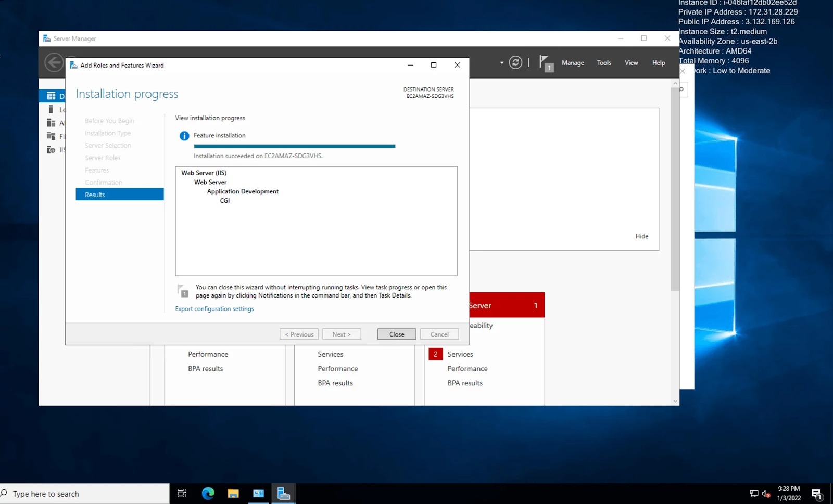Click the Server Manager refresh icon

pos(515,62)
